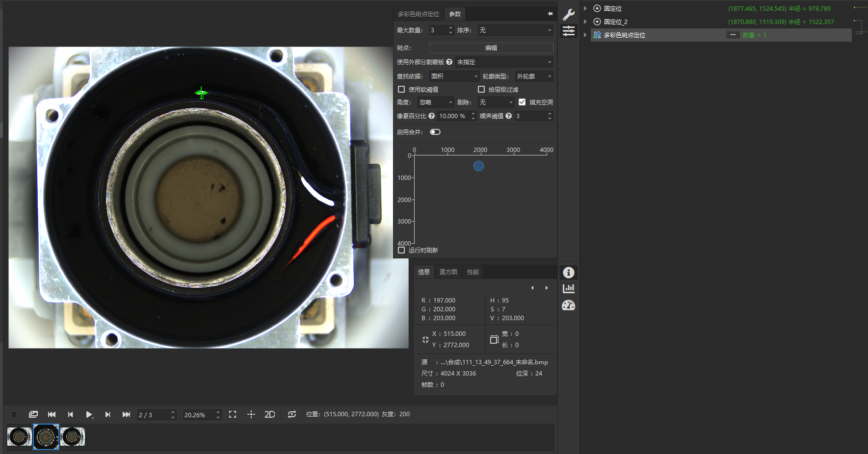Switch to the 多彩色斑点定位 tab
868x454 pixels.
419,14
